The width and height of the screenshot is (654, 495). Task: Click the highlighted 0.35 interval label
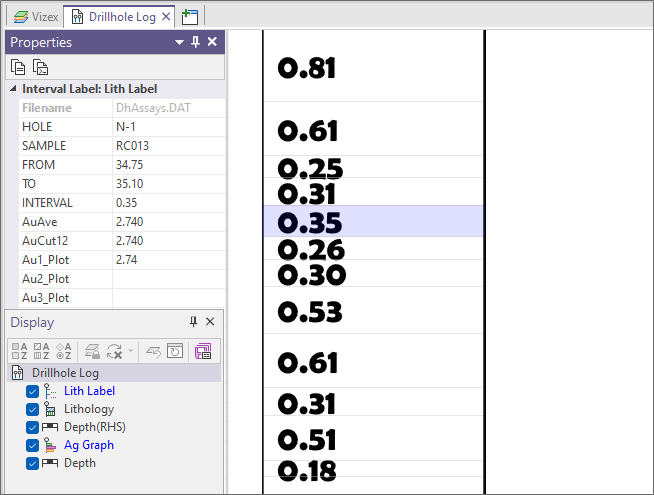(309, 222)
